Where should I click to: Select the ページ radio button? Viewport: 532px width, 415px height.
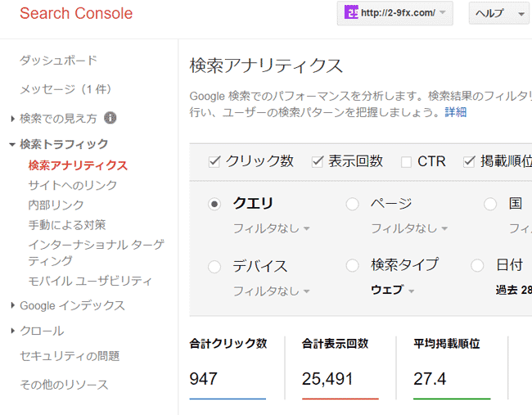coord(353,204)
